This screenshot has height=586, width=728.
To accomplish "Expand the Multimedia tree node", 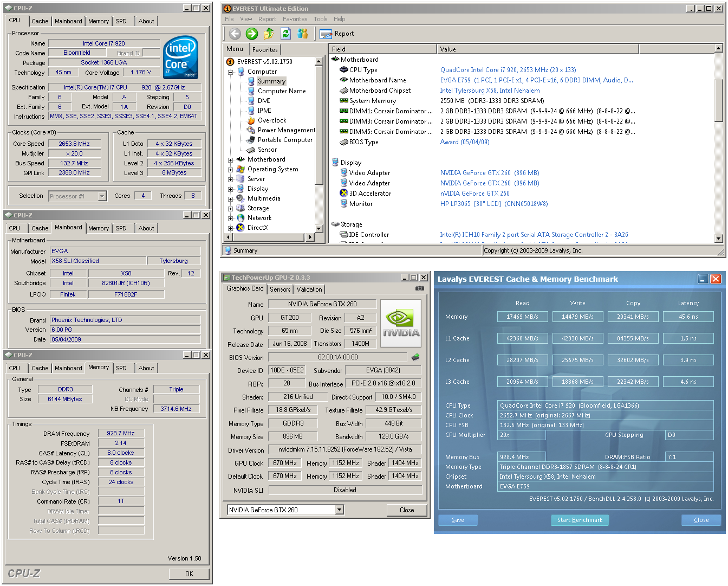I will click(x=230, y=199).
